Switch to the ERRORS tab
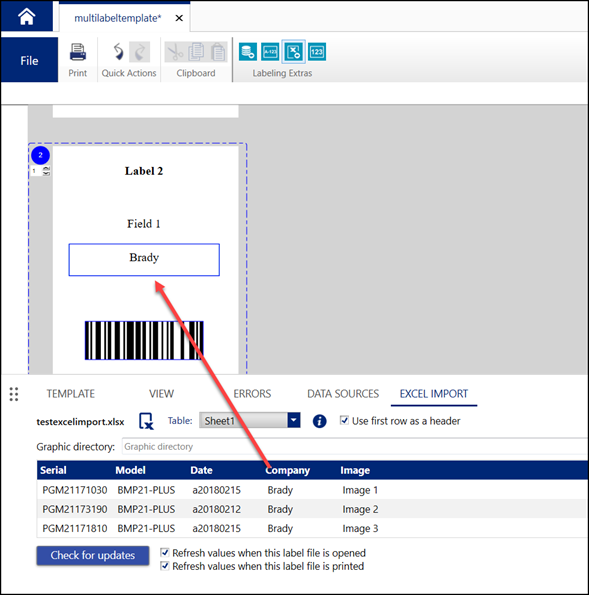This screenshot has width=589, height=595. coord(252,394)
